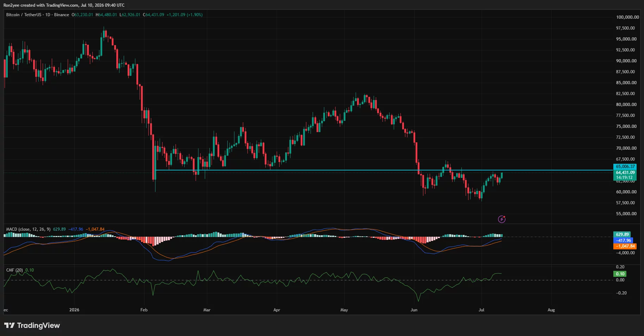Click the 60,000.00 price axis label
Viewport: 644px width, 336px height.
[x=626, y=192]
